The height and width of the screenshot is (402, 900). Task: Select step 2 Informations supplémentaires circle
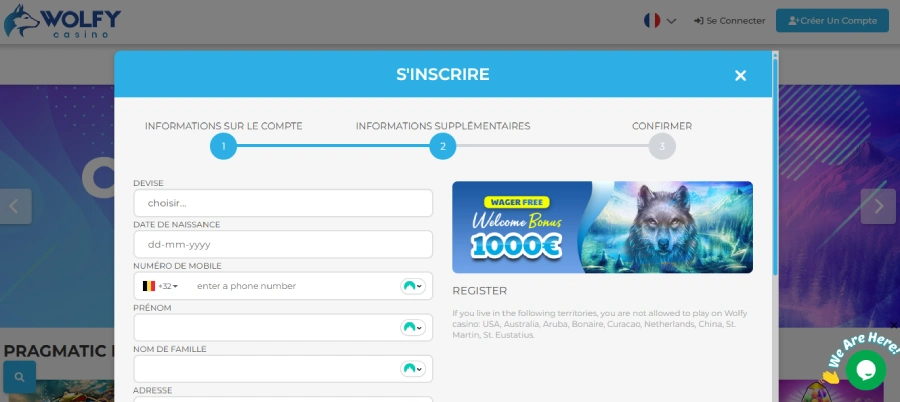point(443,146)
